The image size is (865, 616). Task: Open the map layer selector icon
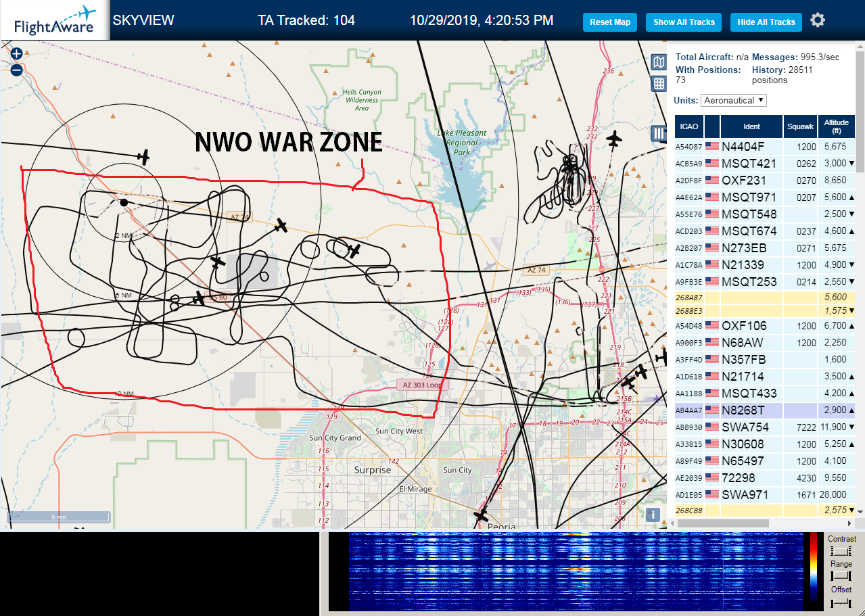tap(659, 62)
